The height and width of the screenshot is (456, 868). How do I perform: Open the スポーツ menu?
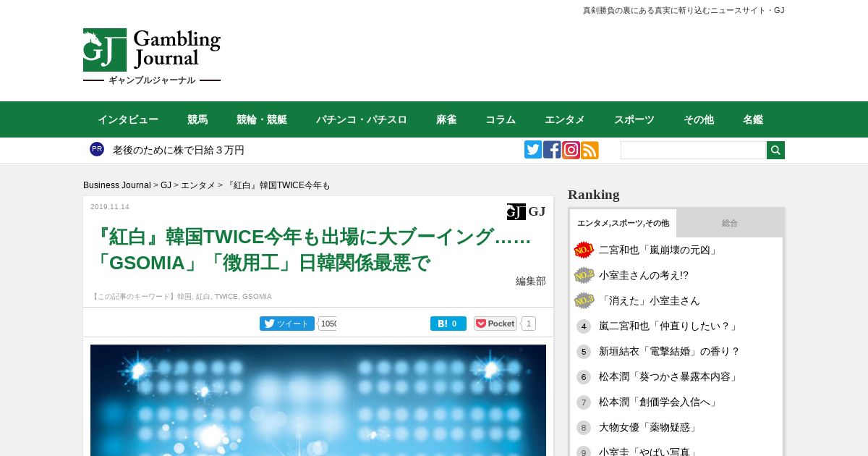[x=634, y=119]
